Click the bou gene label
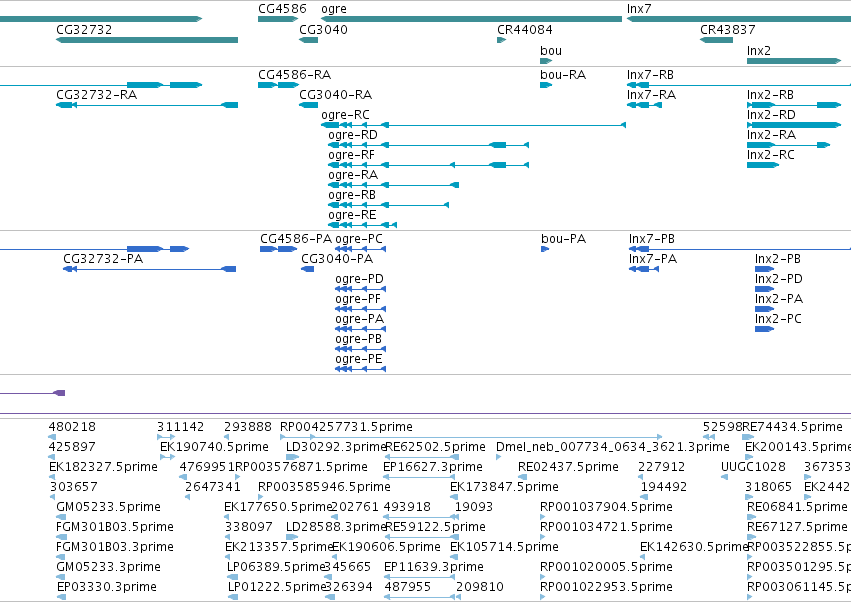The height and width of the screenshot is (602, 851). (x=551, y=50)
